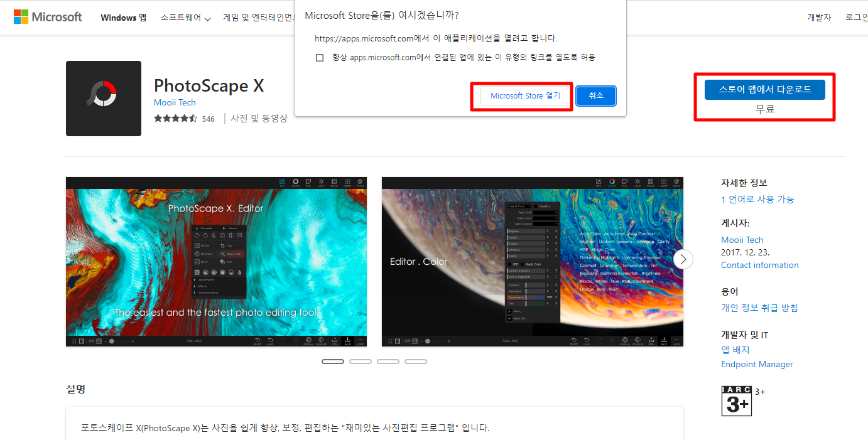
Task: Click Microsoft Store 열기 button
Action: (525, 96)
